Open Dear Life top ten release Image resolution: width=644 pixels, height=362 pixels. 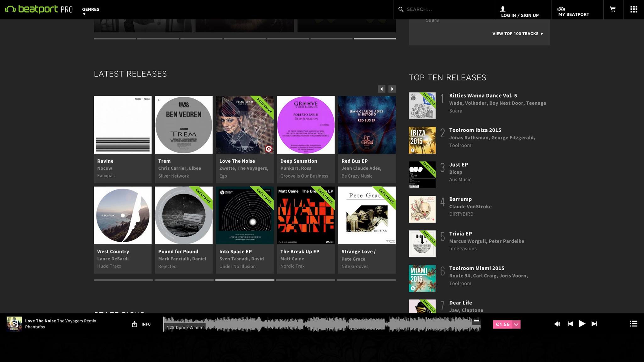pos(460,303)
